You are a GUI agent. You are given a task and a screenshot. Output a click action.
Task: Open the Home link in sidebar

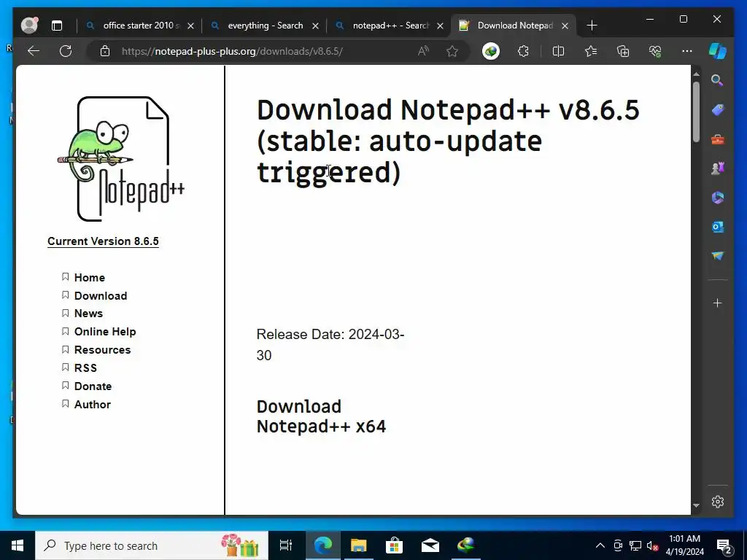point(90,278)
